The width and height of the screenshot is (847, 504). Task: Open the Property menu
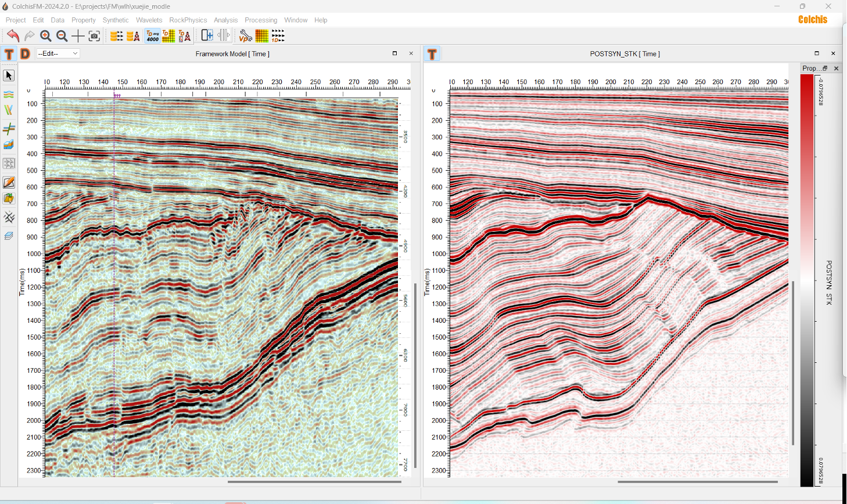click(84, 20)
